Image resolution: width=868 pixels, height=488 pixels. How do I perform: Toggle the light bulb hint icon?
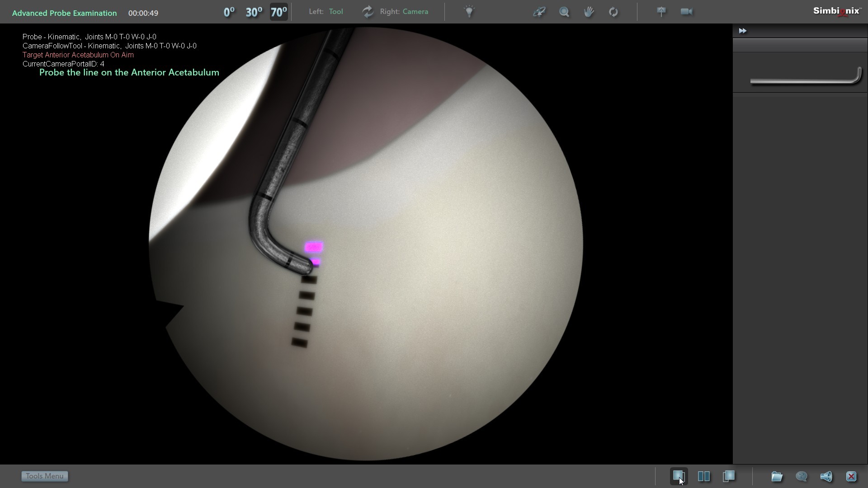tap(469, 12)
